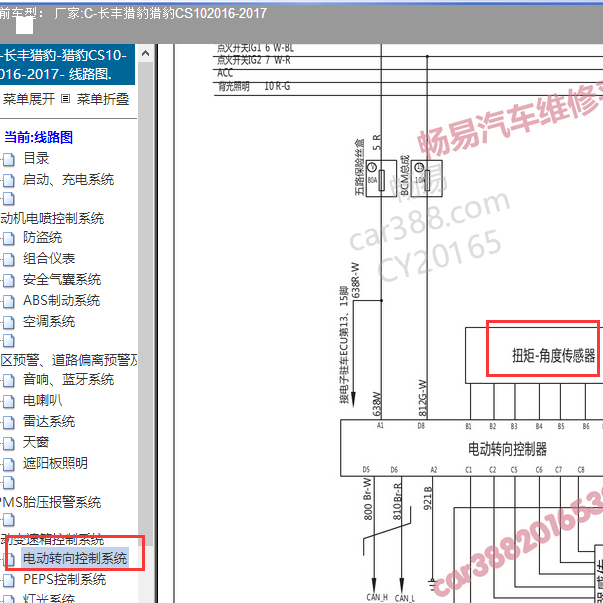The height and width of the screenshot is (603, 603).
Task: Click 菜单折叠 to collapse menu
Action: coord(103,99)
